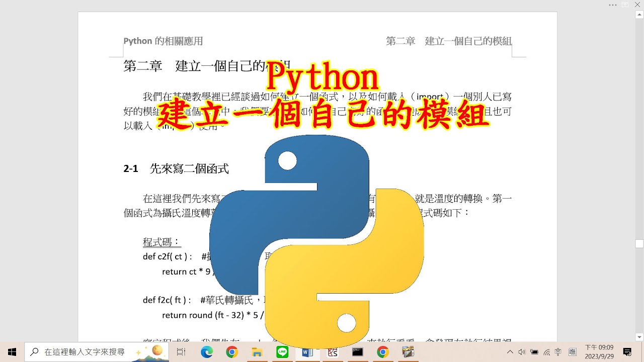
Task: Click the right header '第二章 建立一個自己的模組'
Action: [x=449, y=41]
